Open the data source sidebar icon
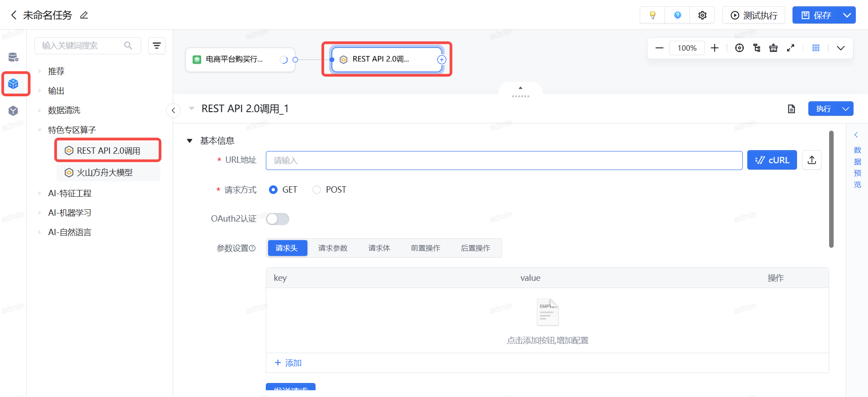This screenshot has height=397, width=868. pos(13,57)
